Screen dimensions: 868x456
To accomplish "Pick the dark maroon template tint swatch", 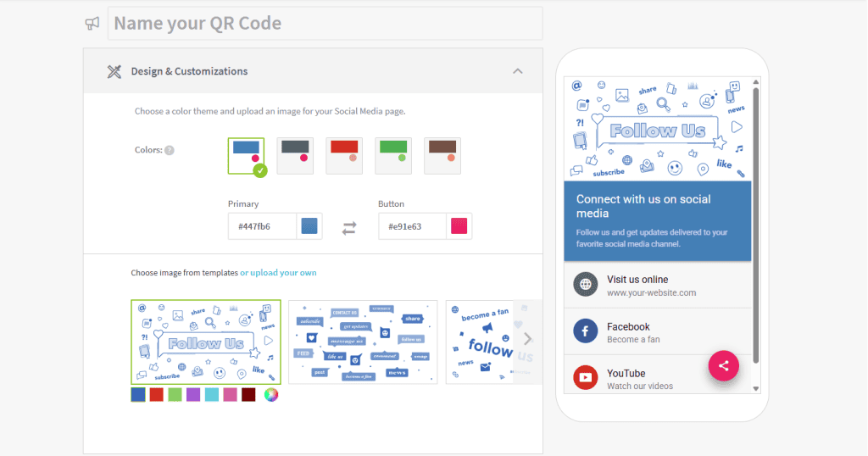I will [248, 395].
